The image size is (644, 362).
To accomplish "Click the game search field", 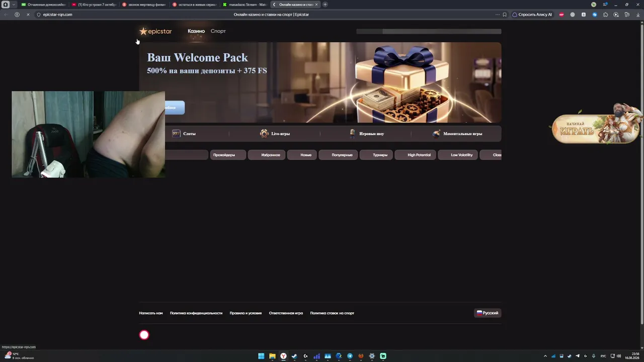I will point(187,155).
